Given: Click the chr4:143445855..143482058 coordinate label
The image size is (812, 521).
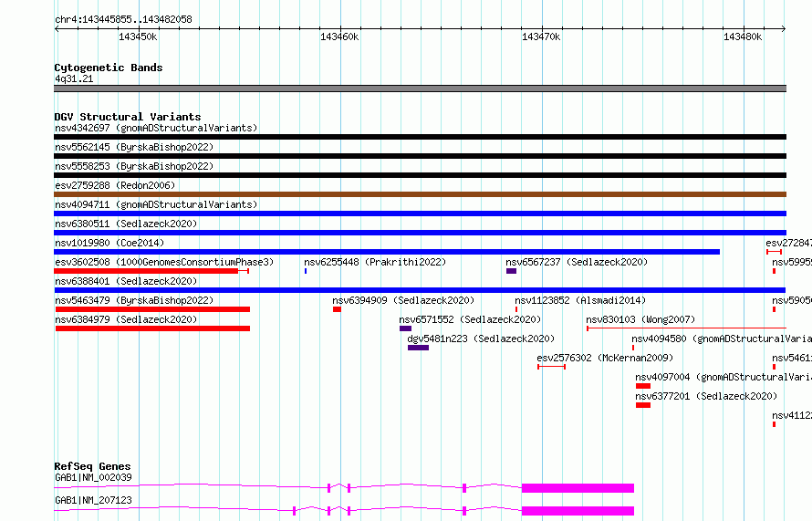Looking at the screenshot, I should [x=123, y=19].
